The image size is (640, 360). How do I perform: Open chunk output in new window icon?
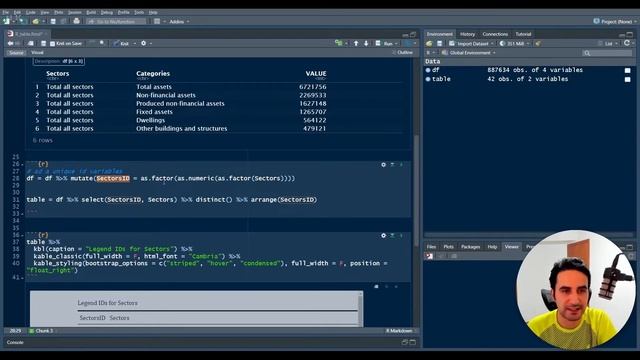(376, 287)
